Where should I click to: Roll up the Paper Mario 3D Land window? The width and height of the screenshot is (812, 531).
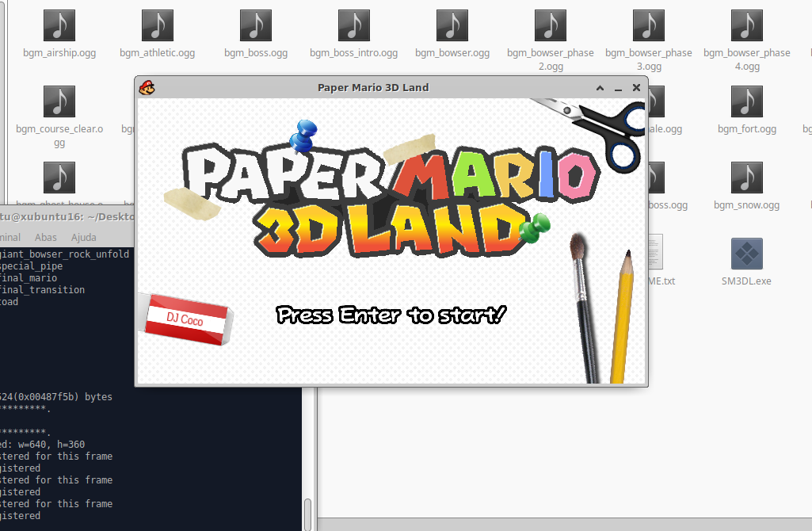click(x=600, y=88)
